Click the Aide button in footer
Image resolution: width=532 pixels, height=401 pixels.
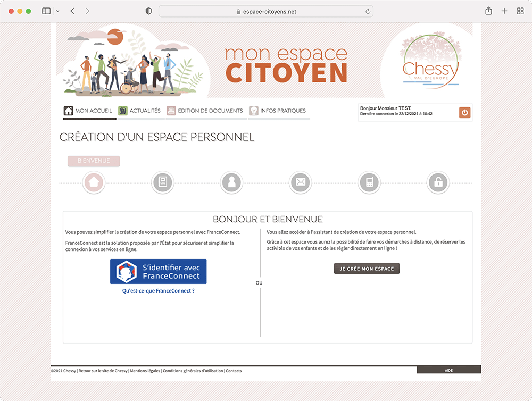pyautogui.click(x=448, y=370)
